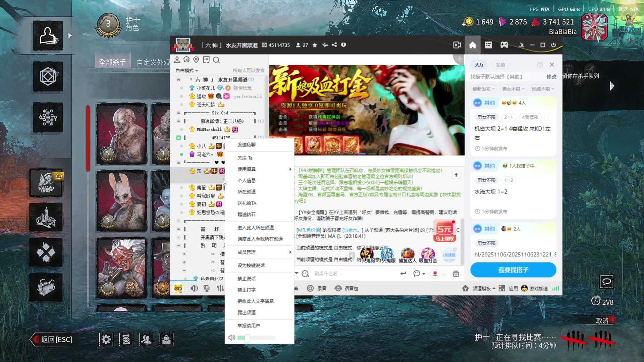Open the member search magnifier icon
Screen dimensions: 644x362
[216, 60]
